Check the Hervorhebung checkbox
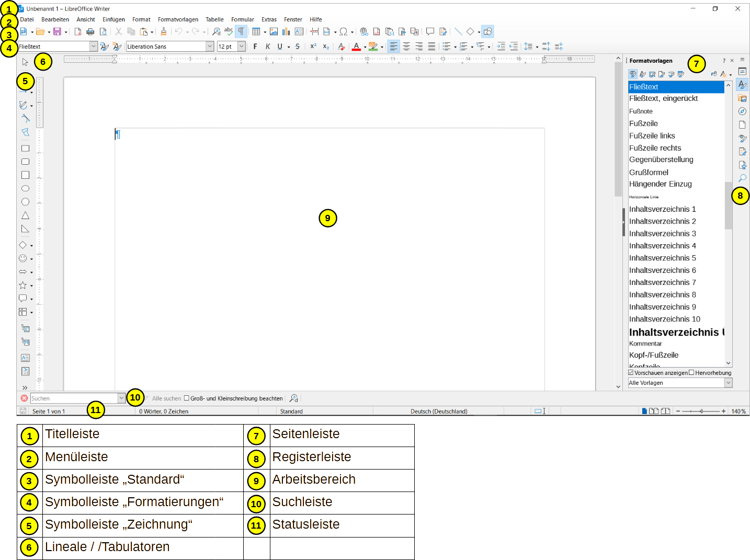Viewport: 750px width, 560px height. 691,373
